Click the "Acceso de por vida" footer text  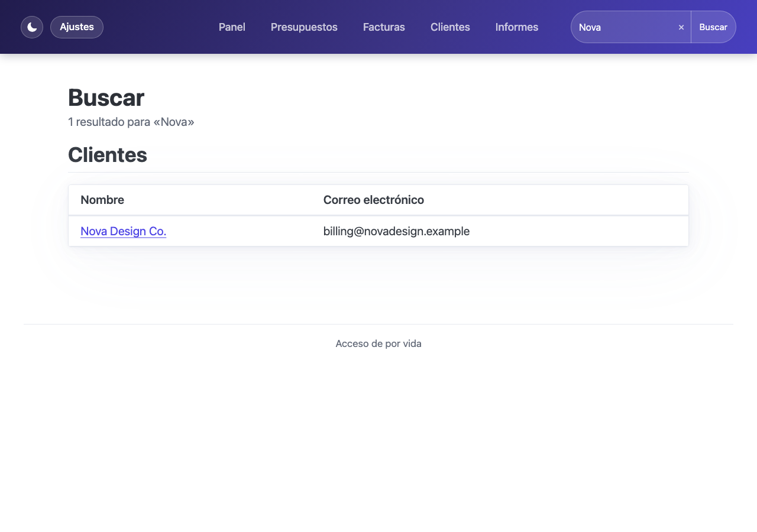(x=378, y=343)
